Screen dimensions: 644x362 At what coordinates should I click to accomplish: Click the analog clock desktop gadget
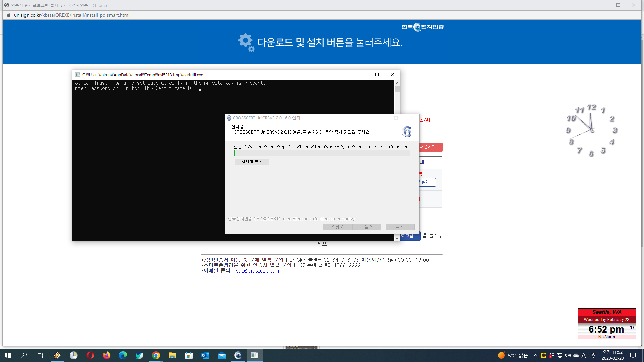pos(592,130)
